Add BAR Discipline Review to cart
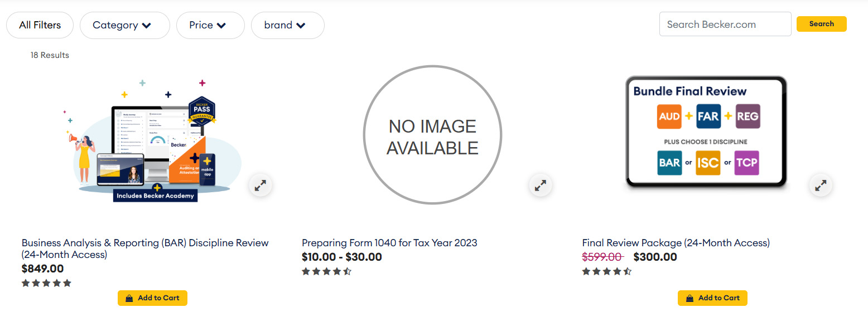 (x=152, y=298)
